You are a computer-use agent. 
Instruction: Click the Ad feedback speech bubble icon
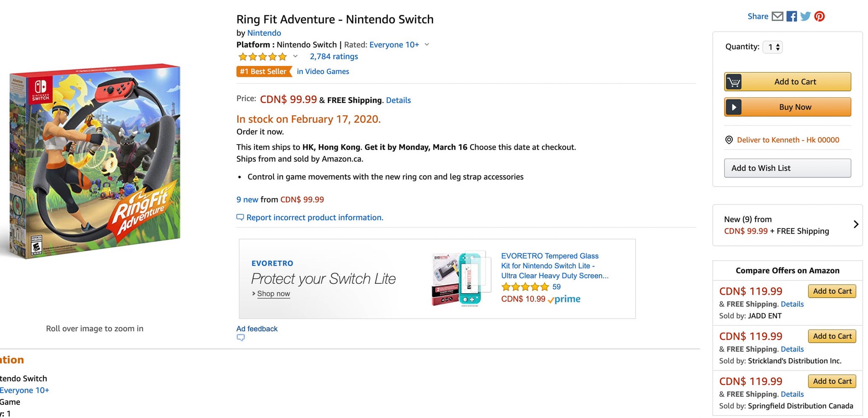241,338
